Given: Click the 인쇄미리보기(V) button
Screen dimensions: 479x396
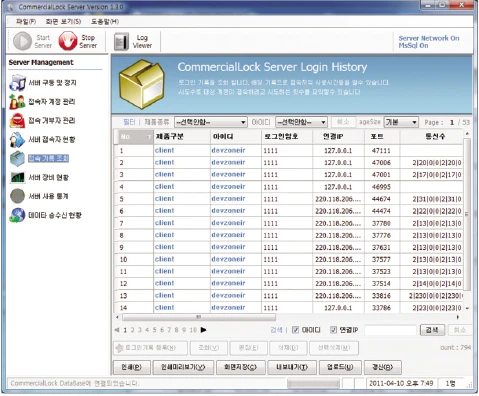Looking at the screenshot, I should tap(183, 367).
